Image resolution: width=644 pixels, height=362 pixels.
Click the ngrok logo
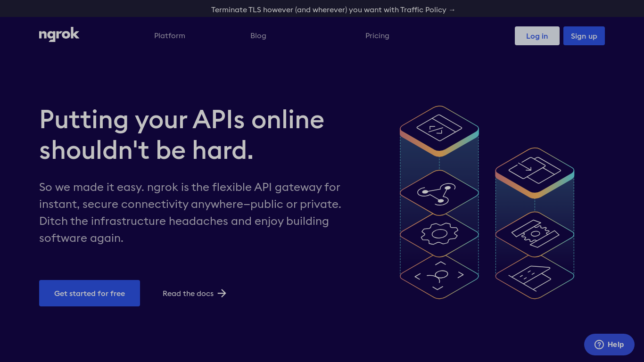click(59, 35)
